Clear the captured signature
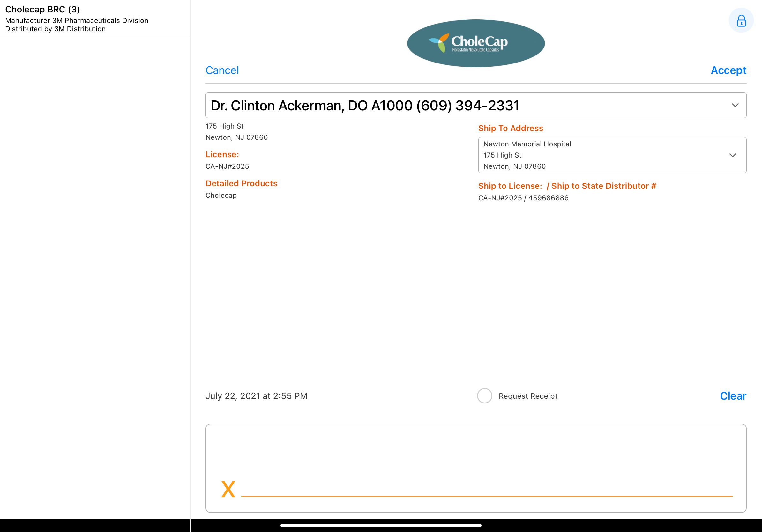762x532 pixels. (x=733, y=396)
